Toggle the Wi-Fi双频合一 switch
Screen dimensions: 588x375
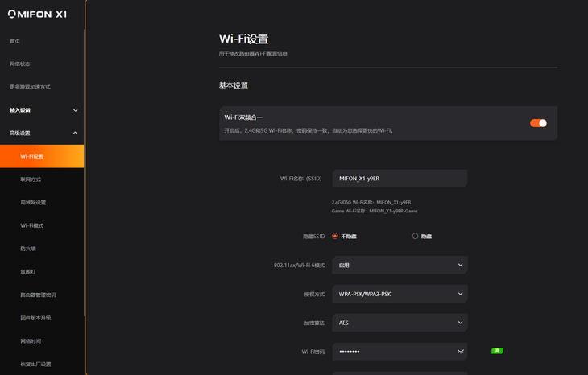(x=538, y=123)
